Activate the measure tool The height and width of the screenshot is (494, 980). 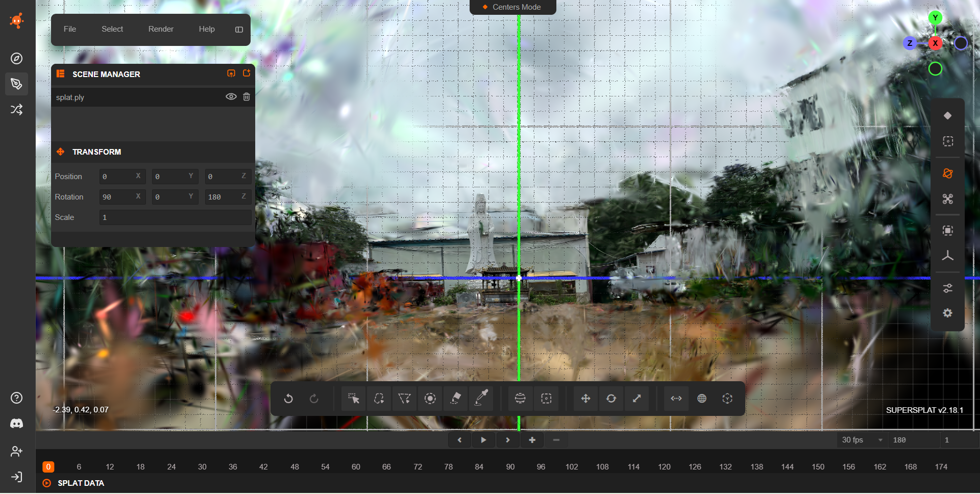point(676,399)
